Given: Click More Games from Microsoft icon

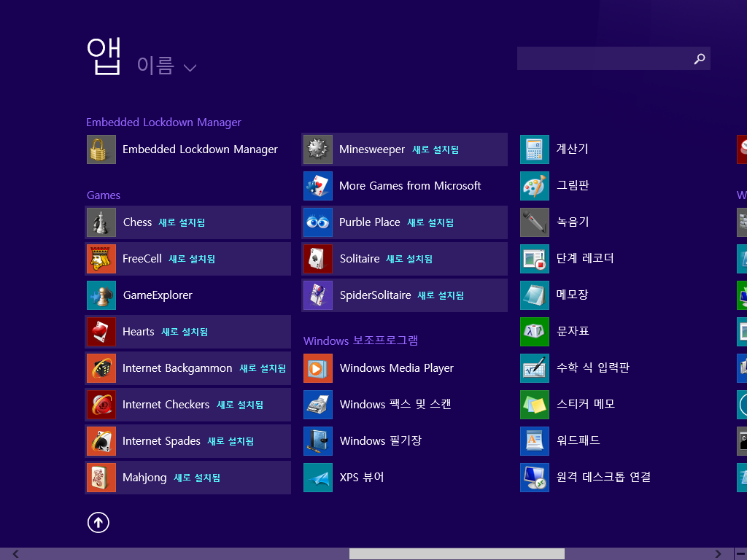Looking at the screenshot, I should 318,186.
